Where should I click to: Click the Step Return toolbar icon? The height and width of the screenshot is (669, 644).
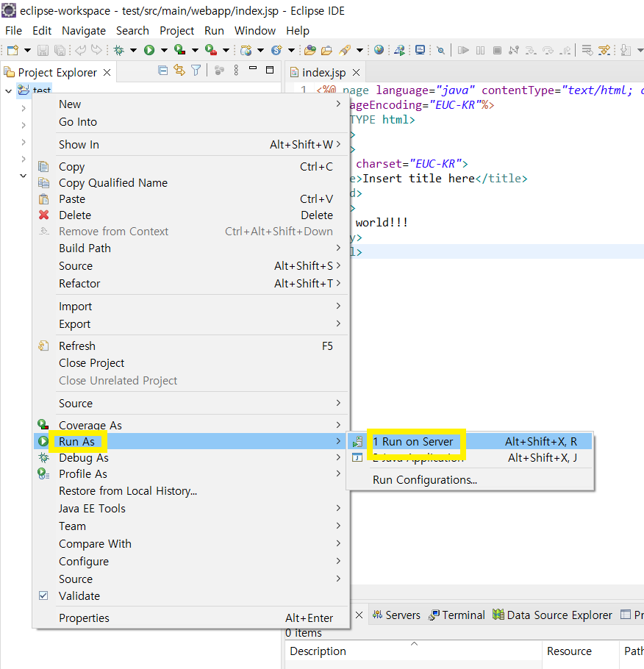565,50
